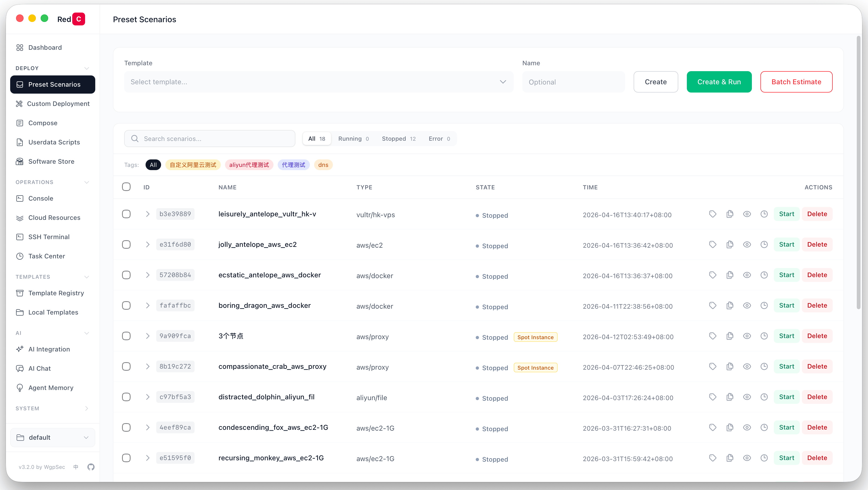Screen dimensions: 868x490
Task: Click the Batch Estimate button
Action: click(796, 82)
